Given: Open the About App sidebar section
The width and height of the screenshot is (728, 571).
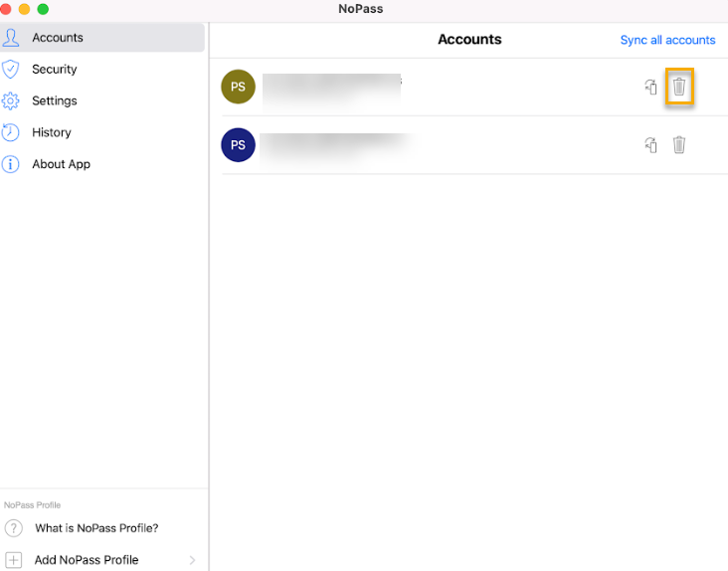Looking at the screenshot, I should click(102, 164).
